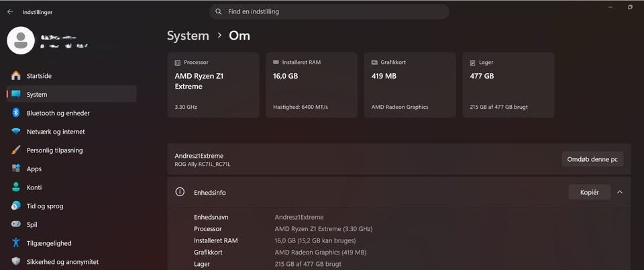Viewport: 644px width, 270px height.
Task: Click the search magnifier icon
Action: click(219, 11)
